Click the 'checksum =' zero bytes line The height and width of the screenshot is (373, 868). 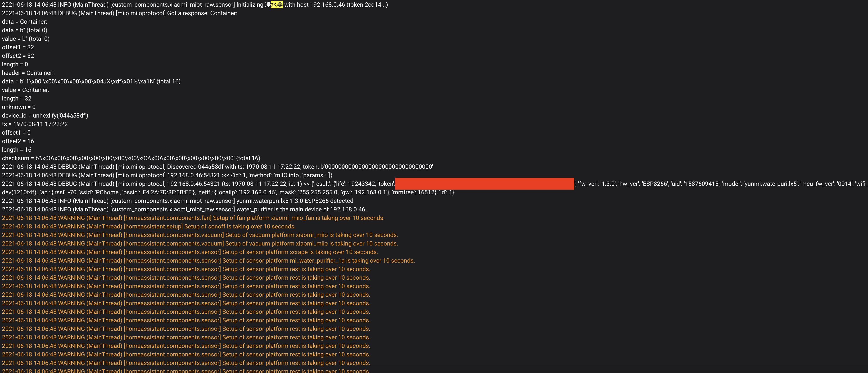(x=131, y=158)
